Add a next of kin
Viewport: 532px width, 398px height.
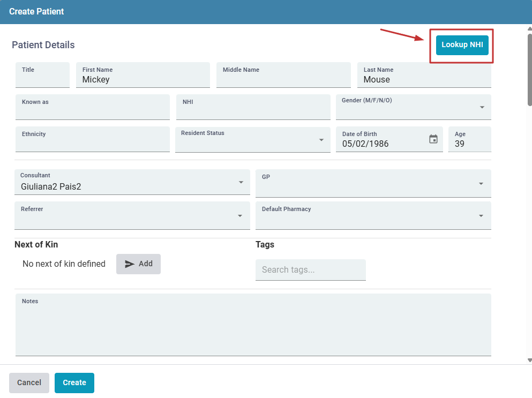138,264
